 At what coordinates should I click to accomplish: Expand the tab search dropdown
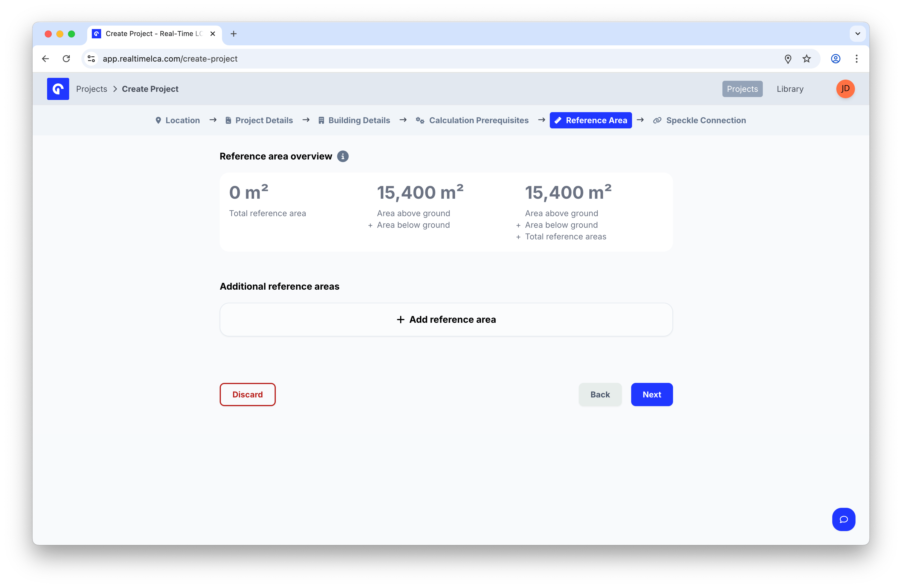coord(858,34)
